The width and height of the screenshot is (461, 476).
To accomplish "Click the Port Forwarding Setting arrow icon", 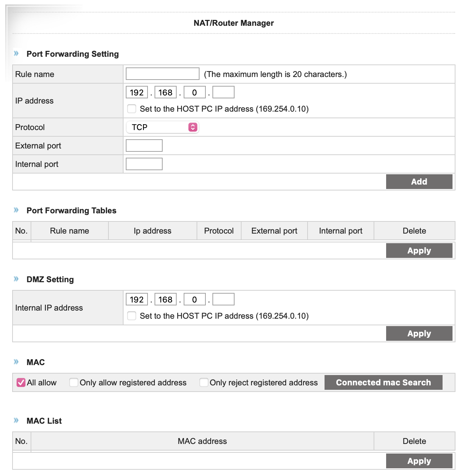I will point(16,53).
